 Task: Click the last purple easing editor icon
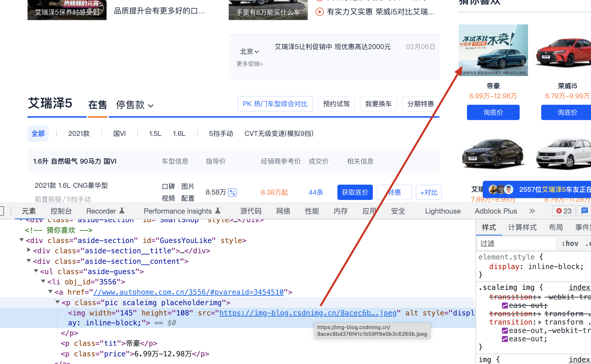point(505,339)
